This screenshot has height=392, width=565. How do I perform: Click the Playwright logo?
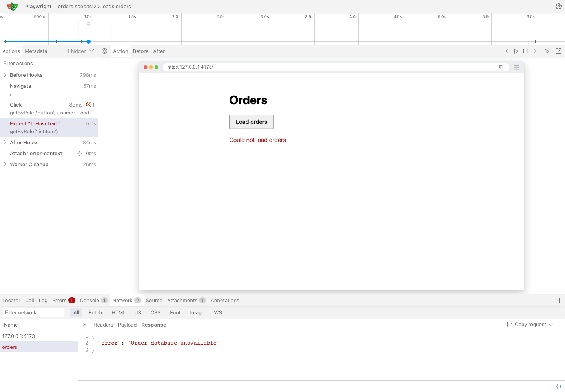(13, 6)
